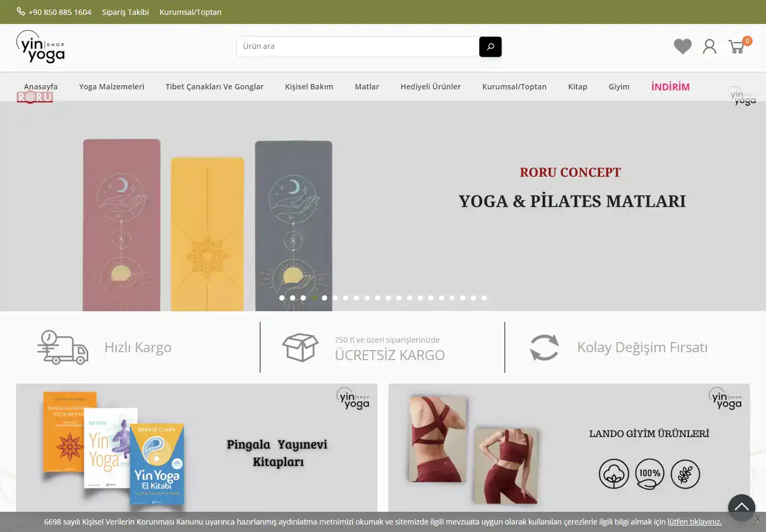Open the Kişisel Bakım menu
Screen dimensions: 766x532
309,87
